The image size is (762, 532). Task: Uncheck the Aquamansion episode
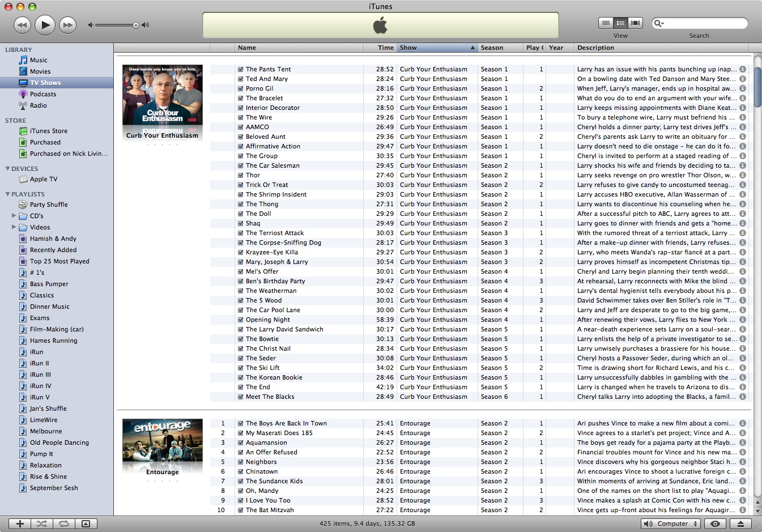[241, 442]
